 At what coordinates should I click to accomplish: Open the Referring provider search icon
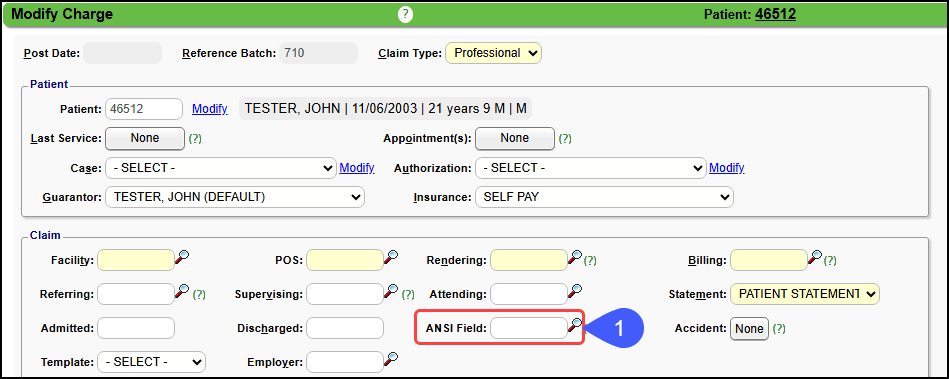[x=182, y=291]
